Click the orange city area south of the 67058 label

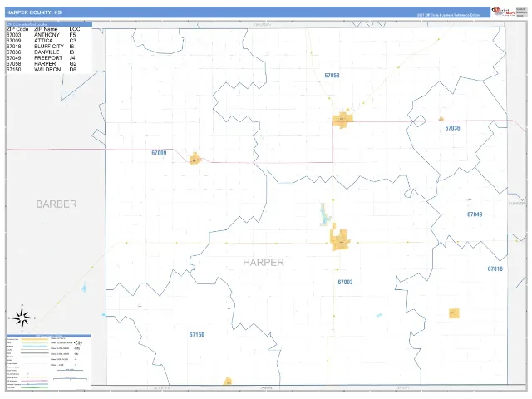pos(342,120)
